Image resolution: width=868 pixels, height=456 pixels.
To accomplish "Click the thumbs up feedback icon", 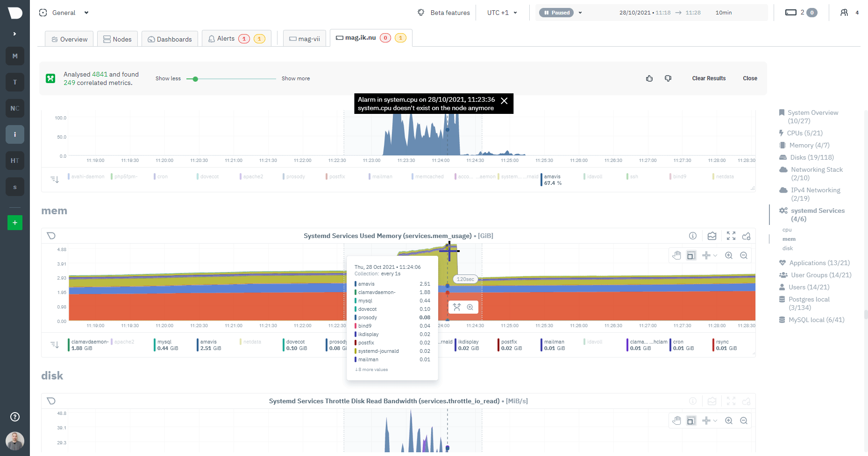I will pos(649,78).
